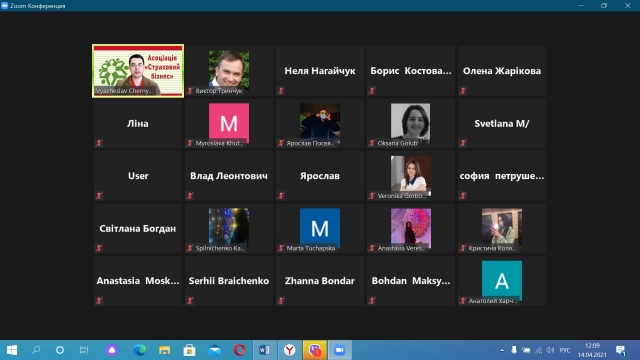Select the Борис Костова… participant tile
The width and height of the screenshot is (640, 360).
coord(411,71)
